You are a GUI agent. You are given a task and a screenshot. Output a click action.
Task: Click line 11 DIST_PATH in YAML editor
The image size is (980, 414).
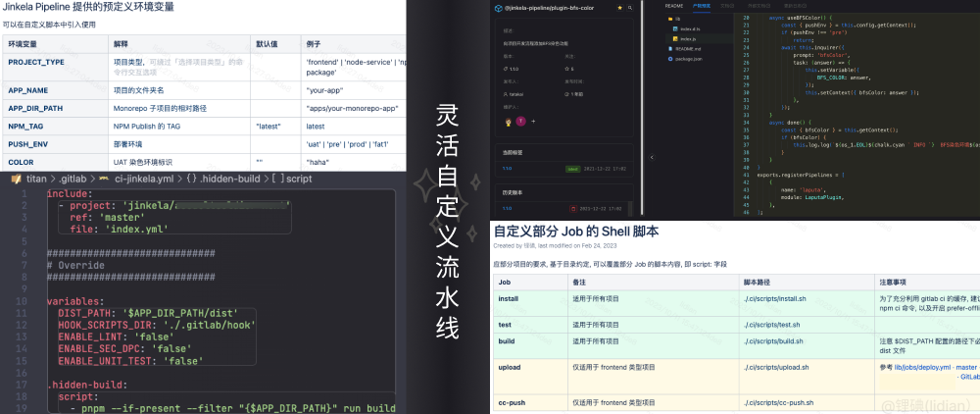pyautogui.click(x=148, y=313)
